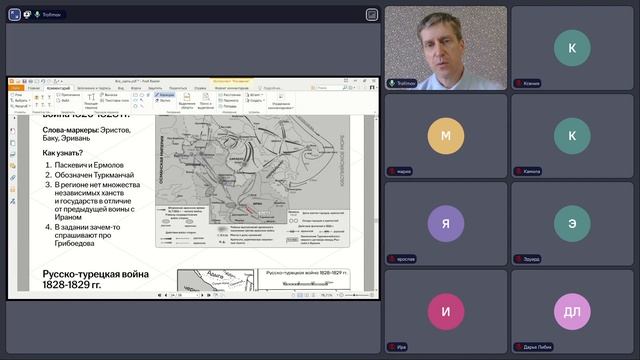The width and height of the screenshot is (640, 360).
Task: Switch to the Комментарий ribbon tab
Action: tap(58, 88)
